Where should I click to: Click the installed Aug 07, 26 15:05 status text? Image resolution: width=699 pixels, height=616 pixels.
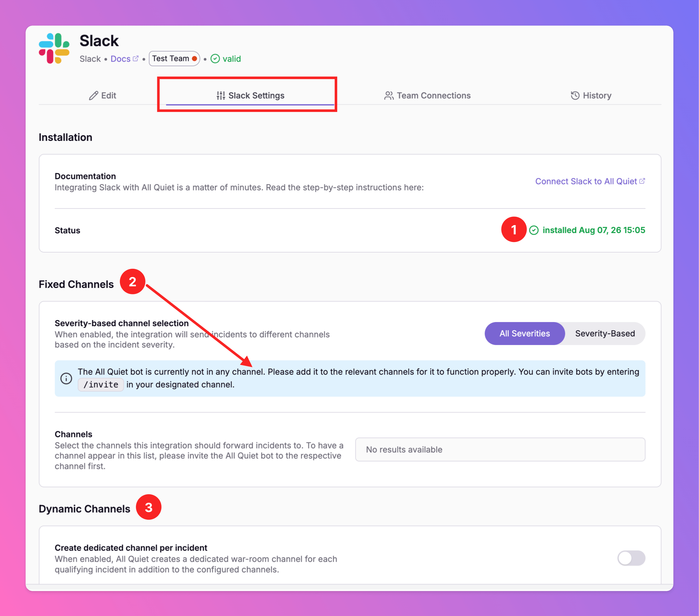point(594,231)
